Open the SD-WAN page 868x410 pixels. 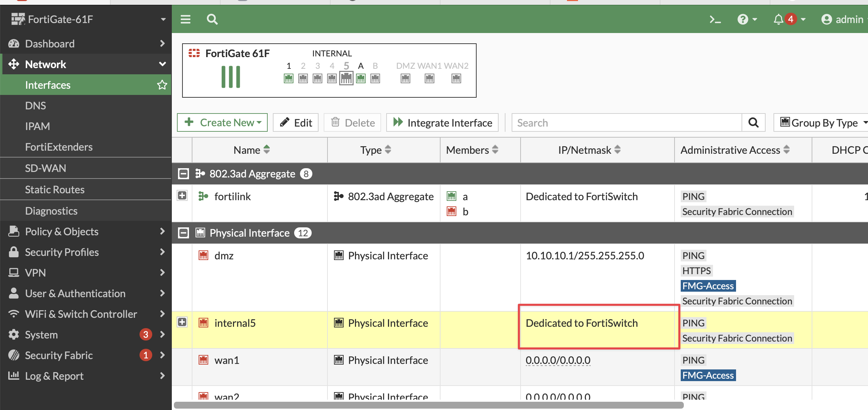point(86,168)
